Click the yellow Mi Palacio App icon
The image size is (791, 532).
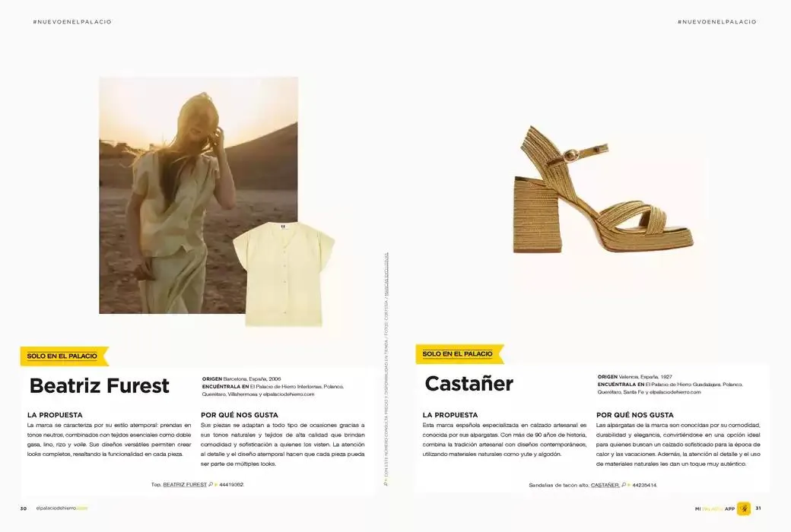coord(743,508)
